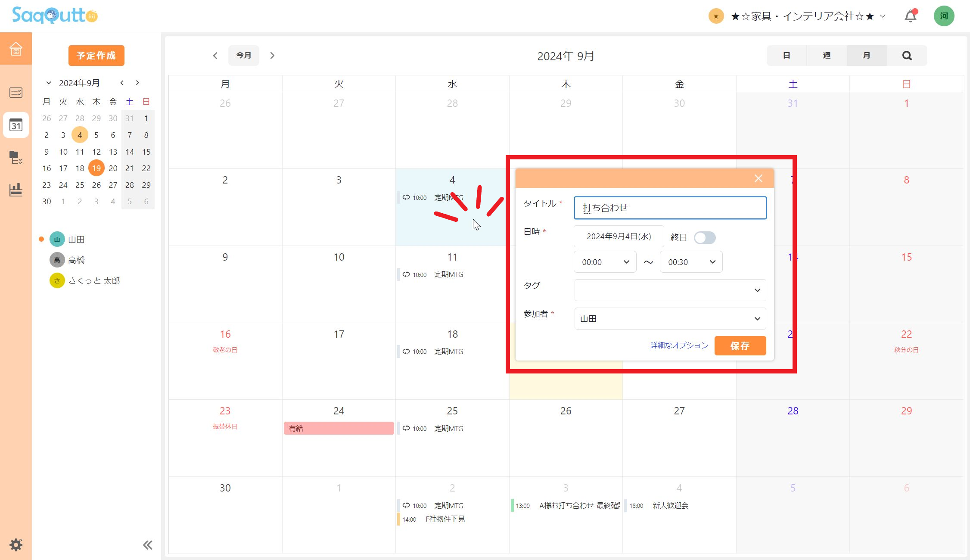Collapse the sidebar with double chevron
970x560 pixels.
147,545
